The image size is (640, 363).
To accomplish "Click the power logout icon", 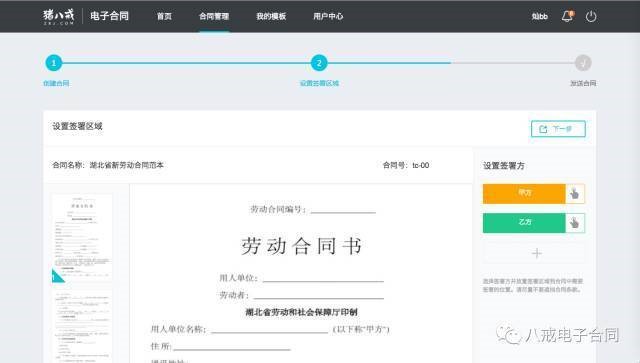I will pyautogui.click(x=591, y=16).
